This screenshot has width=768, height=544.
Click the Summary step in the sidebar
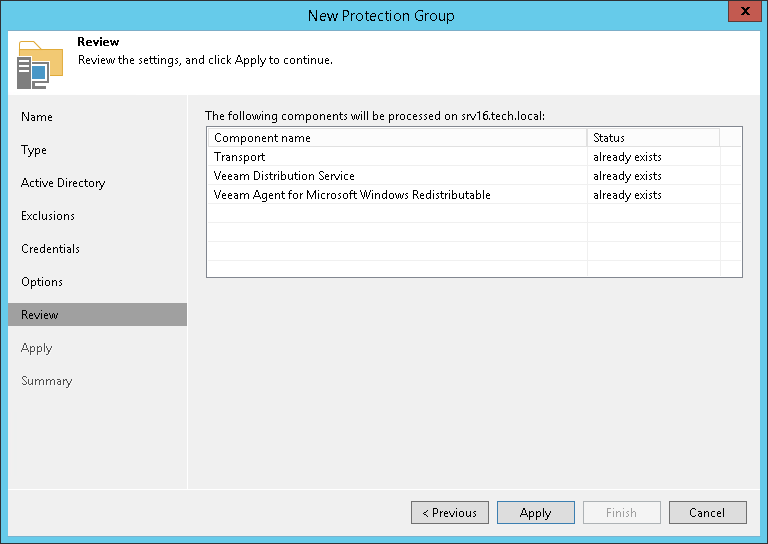click(x=46, y=381)
